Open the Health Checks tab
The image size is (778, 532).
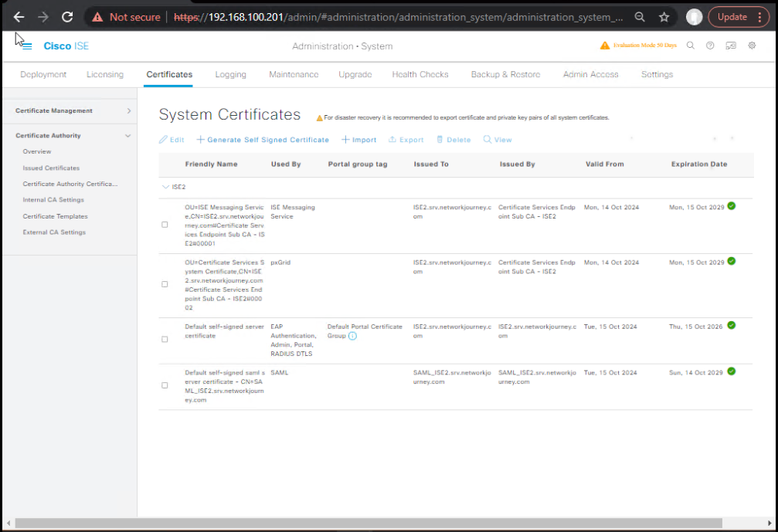click(420, 74)
